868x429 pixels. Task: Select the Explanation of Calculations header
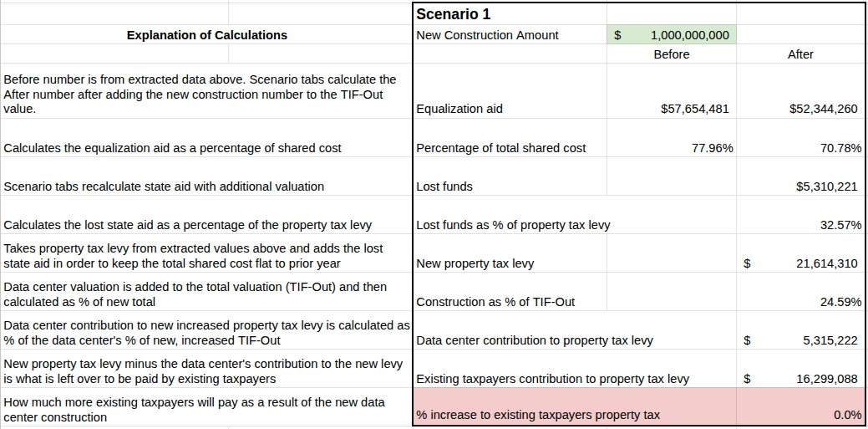click(x=206, y=35)
